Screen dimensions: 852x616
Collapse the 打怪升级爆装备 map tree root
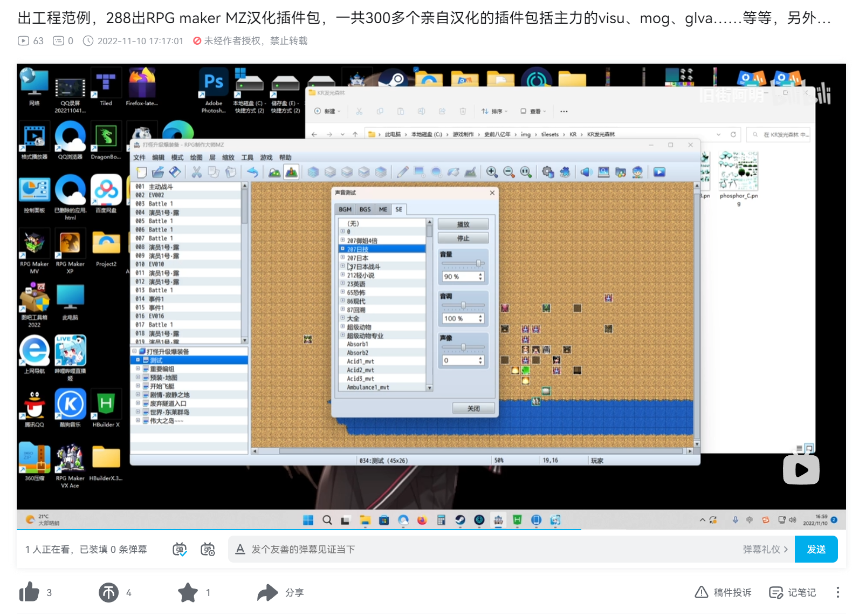134,351
